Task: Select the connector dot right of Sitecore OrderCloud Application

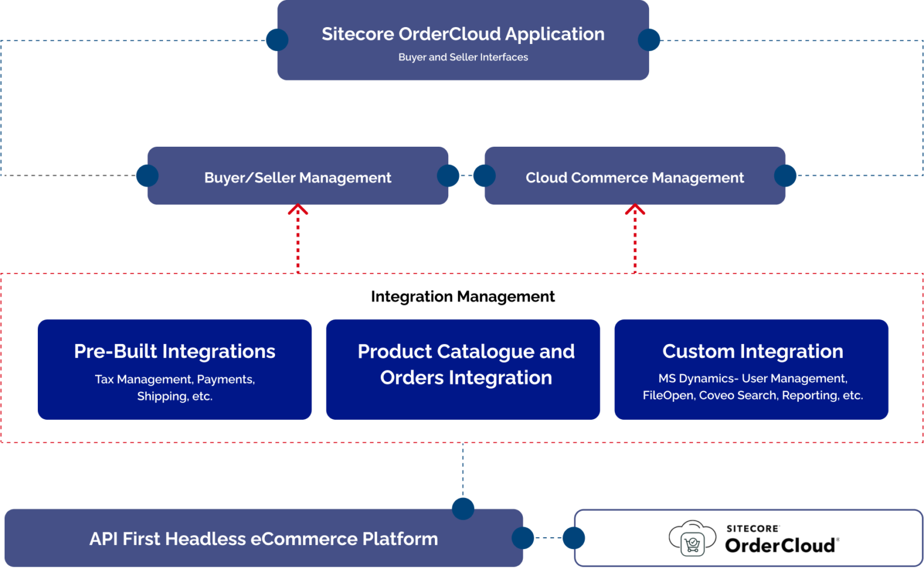Action: pyautogui.click(x=648, y=41)
